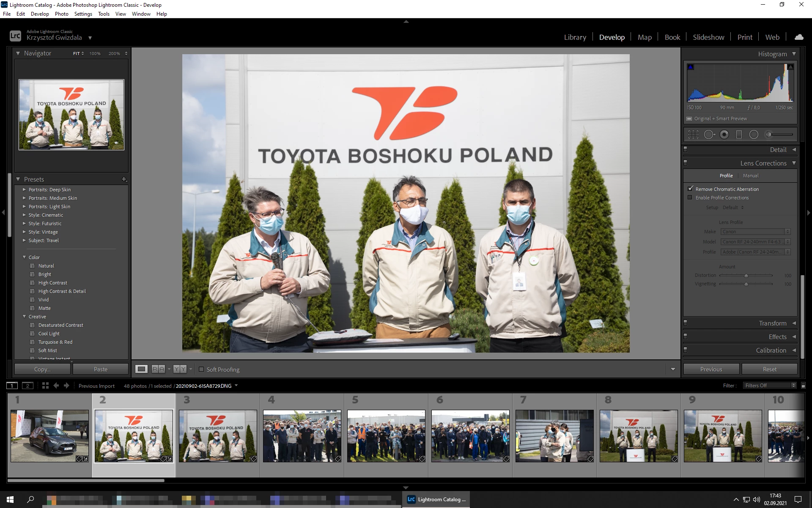
Task: Switch to filmstrip grid view icon
Action: point(45,386)
